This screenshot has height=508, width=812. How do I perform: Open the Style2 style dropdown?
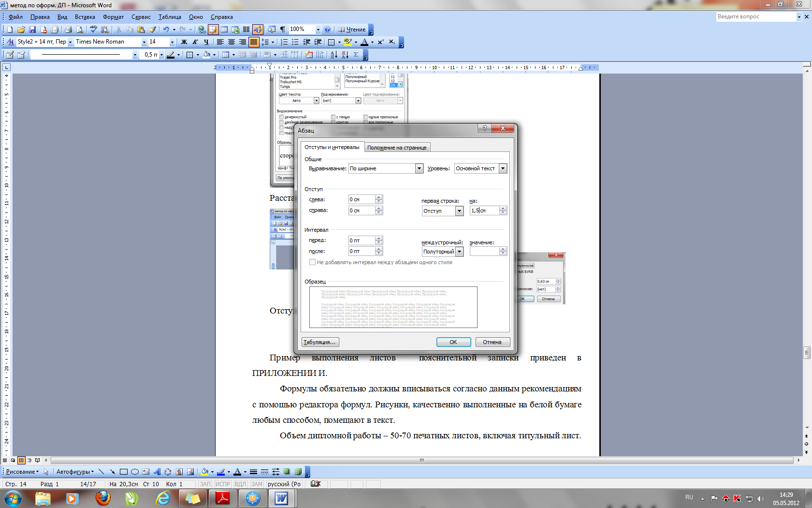click(70, 42)
